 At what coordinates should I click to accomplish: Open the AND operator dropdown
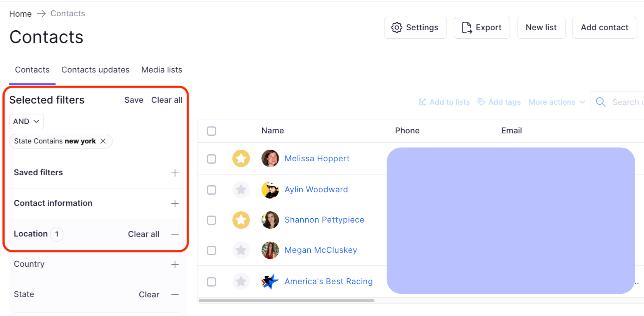(26, 121)
